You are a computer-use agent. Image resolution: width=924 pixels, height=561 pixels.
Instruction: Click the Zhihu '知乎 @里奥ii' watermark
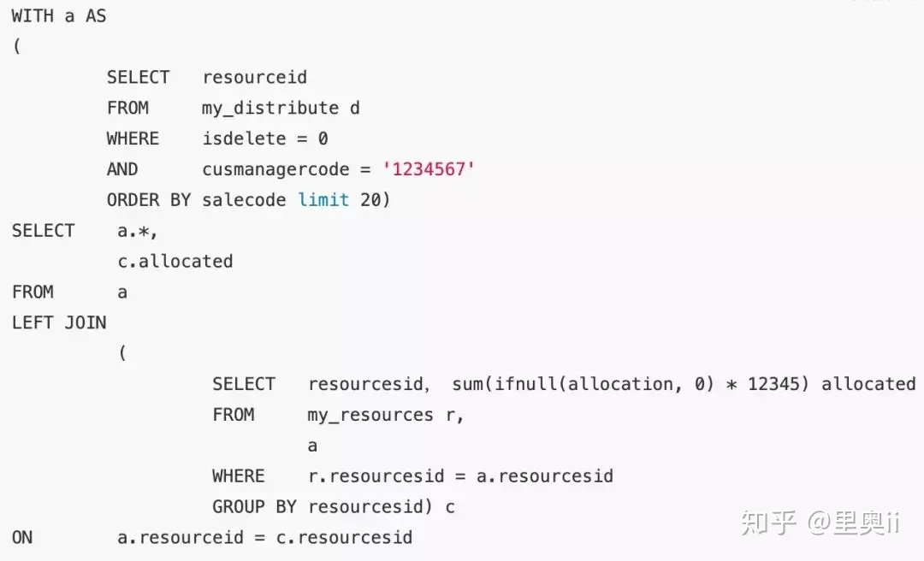pos(820,523)
